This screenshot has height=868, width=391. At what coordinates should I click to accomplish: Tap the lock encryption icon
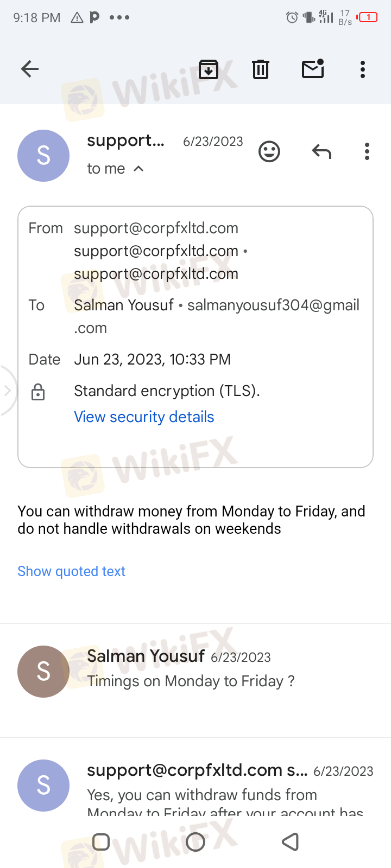point(38,392)
